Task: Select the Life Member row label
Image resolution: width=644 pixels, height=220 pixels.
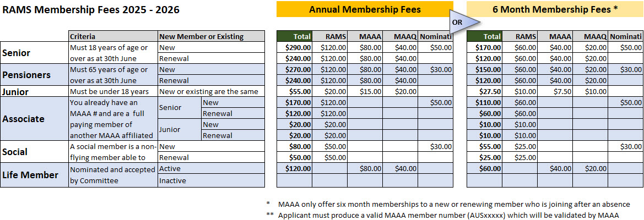Action: (x=30, y=175)
